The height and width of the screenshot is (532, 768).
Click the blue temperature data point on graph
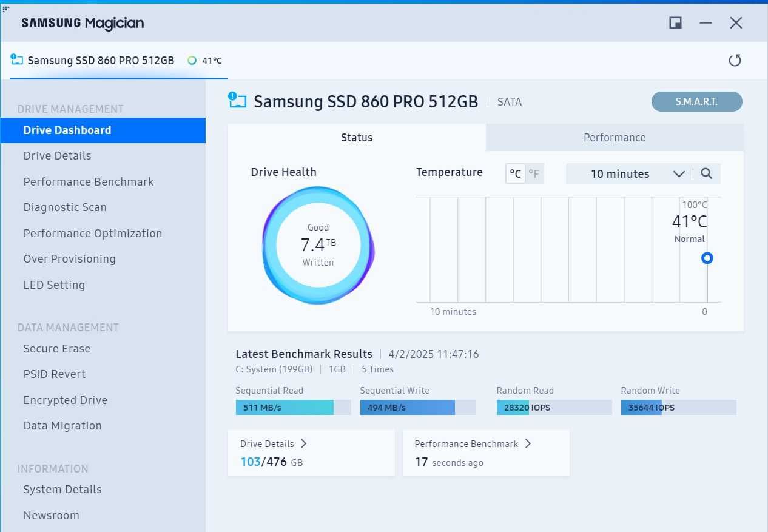pos(707,258)
